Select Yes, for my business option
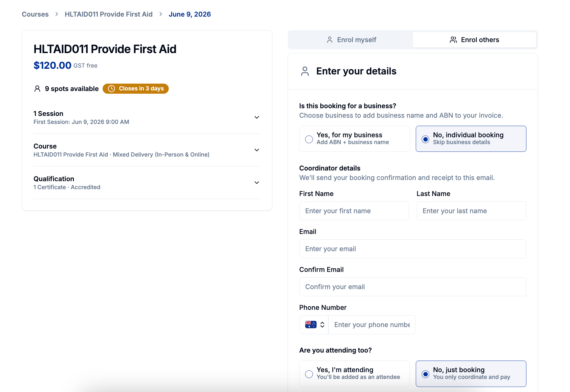The height and width of the screenshot is (392, 570). tap(354, 139)
